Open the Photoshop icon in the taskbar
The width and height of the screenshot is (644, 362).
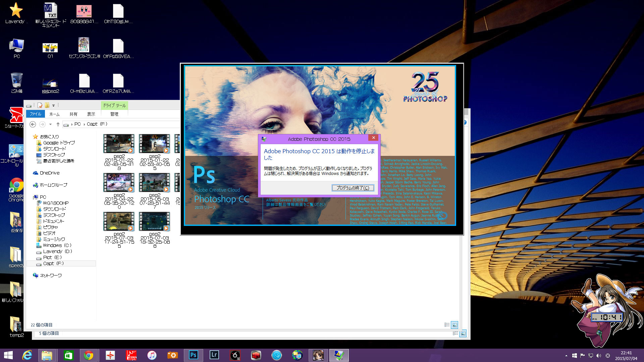coord(194,355)
